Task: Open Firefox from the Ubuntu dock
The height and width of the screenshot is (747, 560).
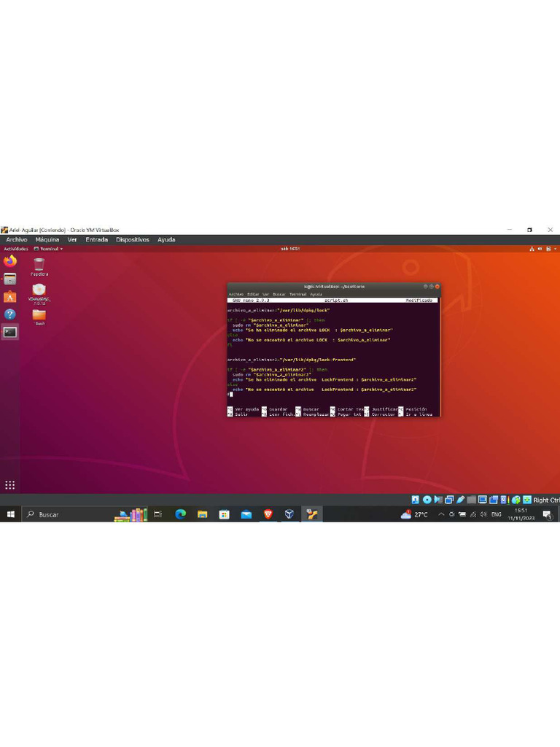Action: [10, 260]
